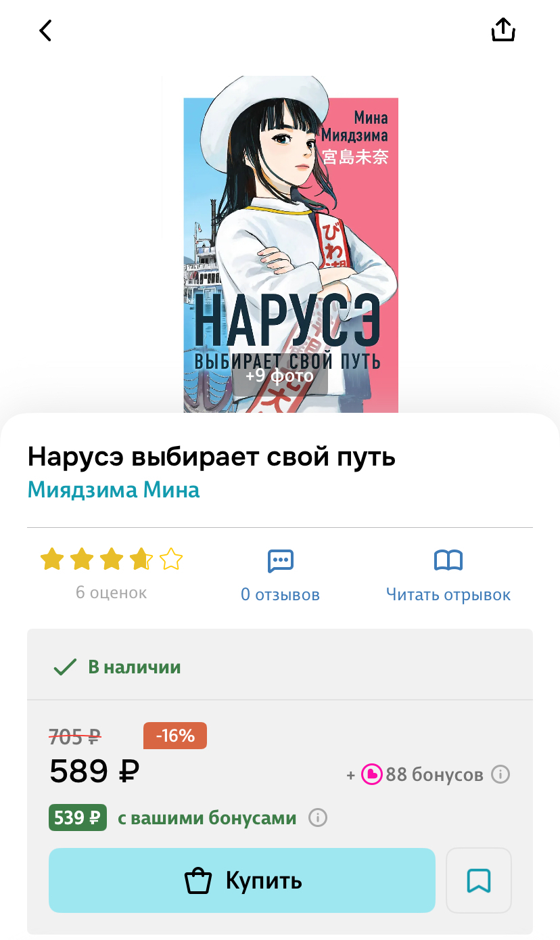Open author link Миядзима Мина
The height and width of the screenshot is (940, 560).
click(114, 489)
